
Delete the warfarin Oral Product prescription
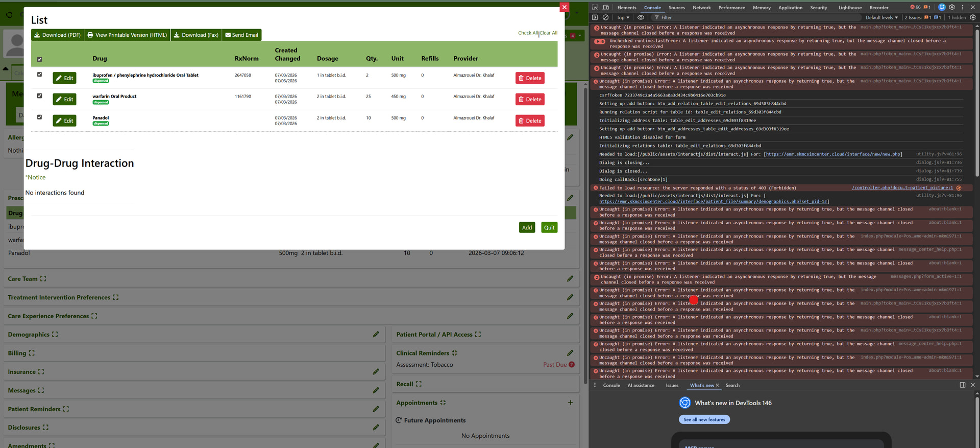[x=530, y=100]
